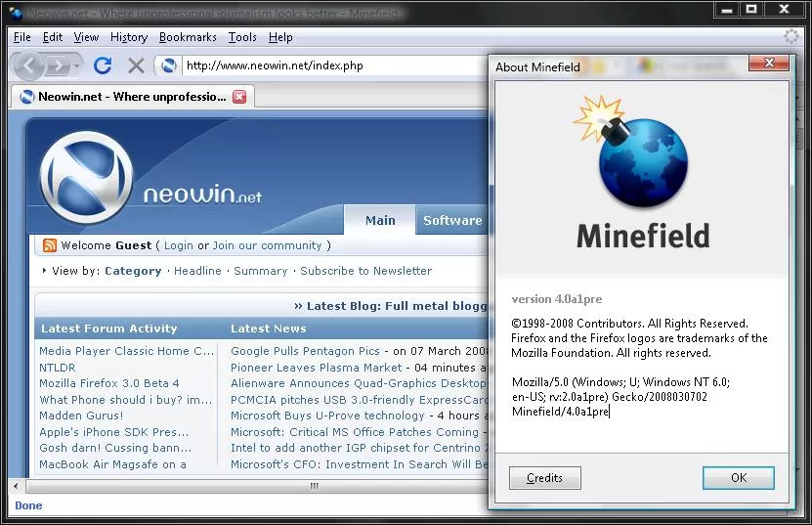Image resolution: width=812 pixels, height=525 pixels.
Task: Switch to the Main site tab
Action: click(x=379, y=220)
